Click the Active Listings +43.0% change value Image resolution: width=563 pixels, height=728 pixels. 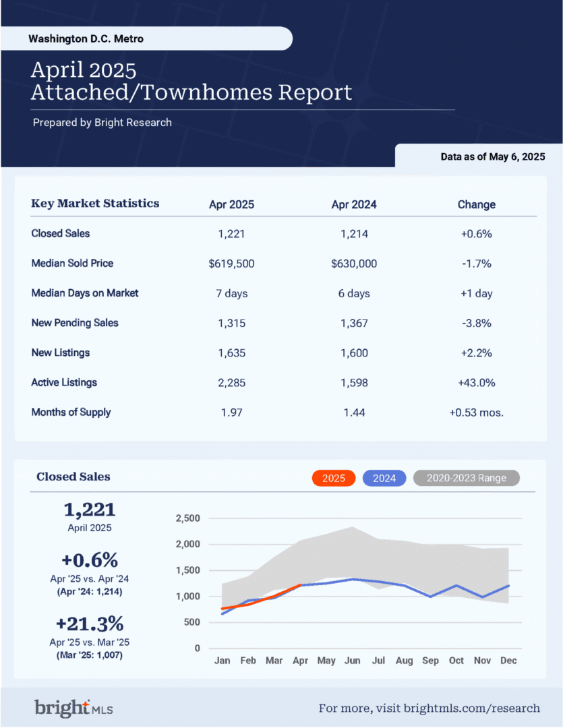point(477,383)
